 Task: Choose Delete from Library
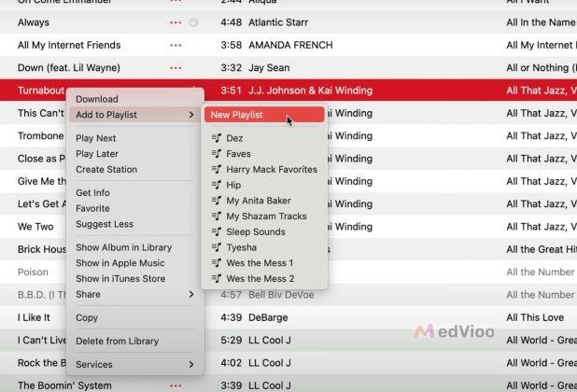134,342
